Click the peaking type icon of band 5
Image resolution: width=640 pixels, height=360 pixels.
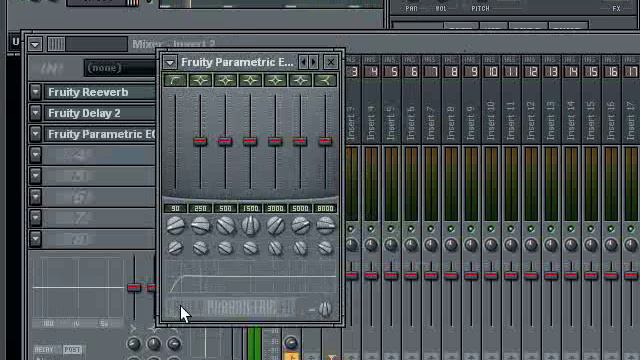tap(275, 80)
